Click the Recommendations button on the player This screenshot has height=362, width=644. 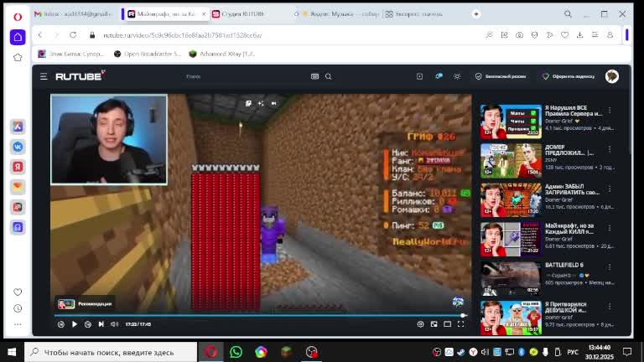coord(85,303)
